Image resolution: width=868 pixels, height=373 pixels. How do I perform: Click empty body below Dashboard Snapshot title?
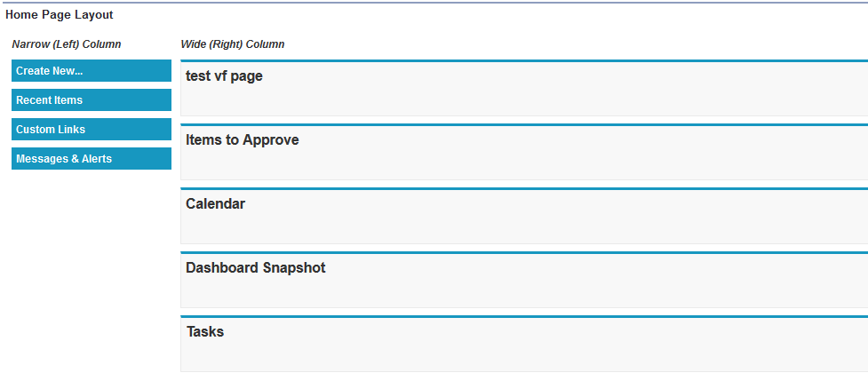[x=523, y=293]
